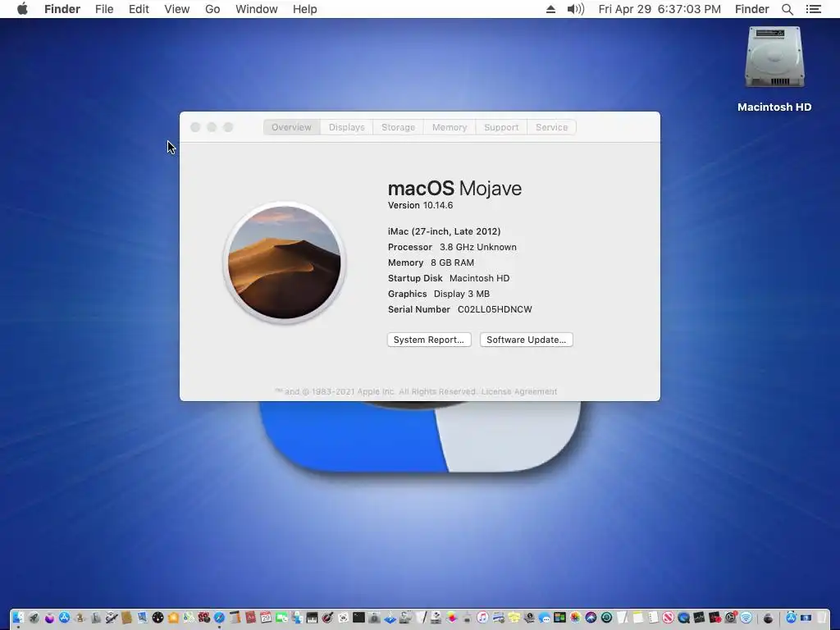840x630 pixels.
Task: Click the Display 3 MB graphics value
Action: (462, 294)
